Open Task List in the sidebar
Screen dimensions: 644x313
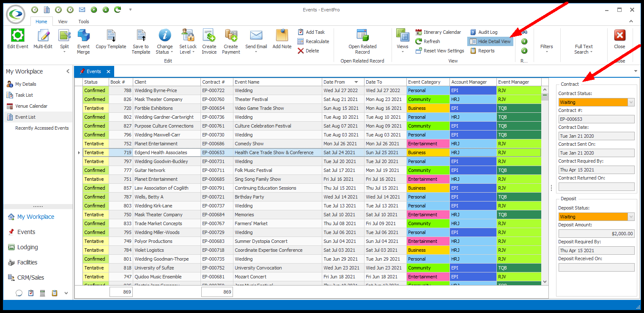pyautogui.click(x=24, y=95)
